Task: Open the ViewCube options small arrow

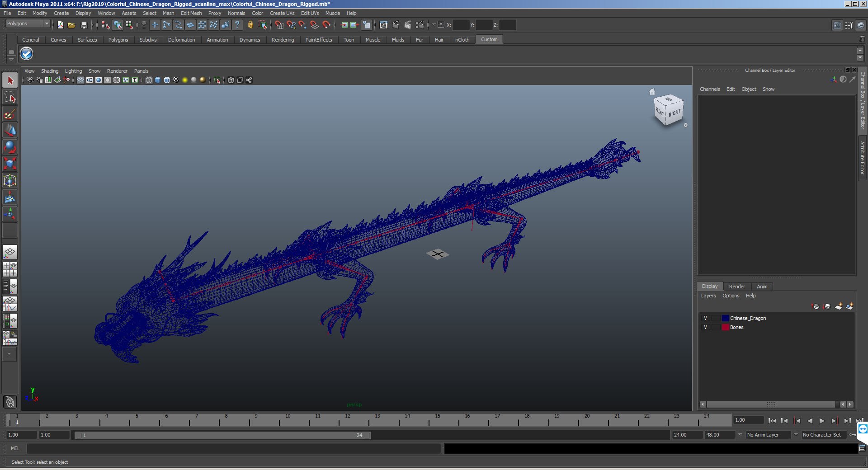Action: click(x=685, y=125)
